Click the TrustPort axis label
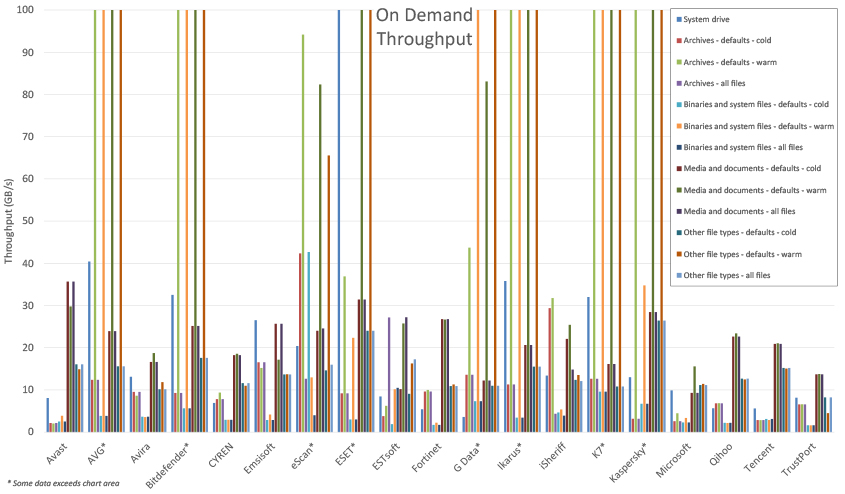The image size is (845, 494). coord(799,460)
